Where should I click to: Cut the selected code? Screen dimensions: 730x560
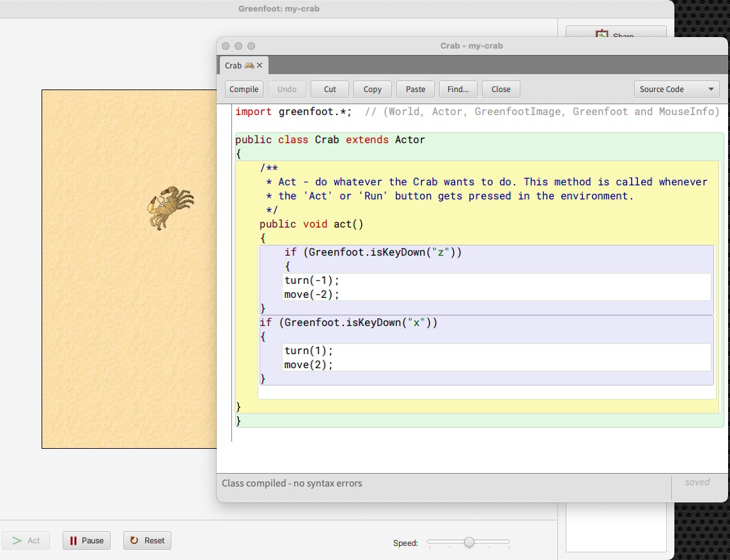pyautogui.click(x=330, y=89)
